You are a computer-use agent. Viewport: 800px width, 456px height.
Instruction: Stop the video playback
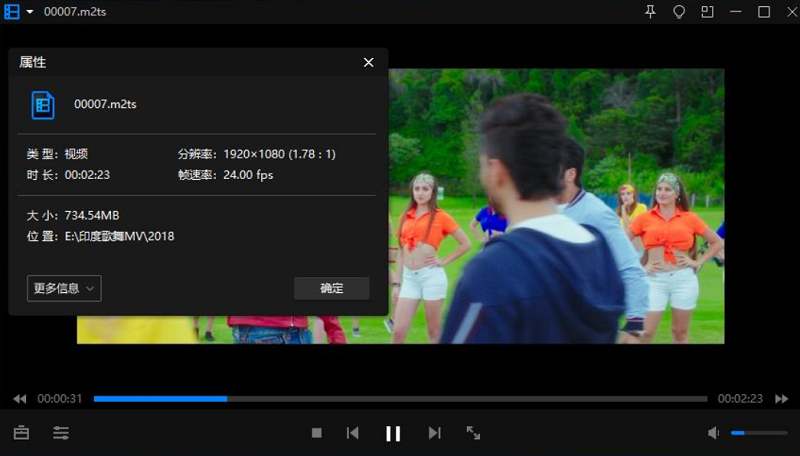tap(316, 433)
